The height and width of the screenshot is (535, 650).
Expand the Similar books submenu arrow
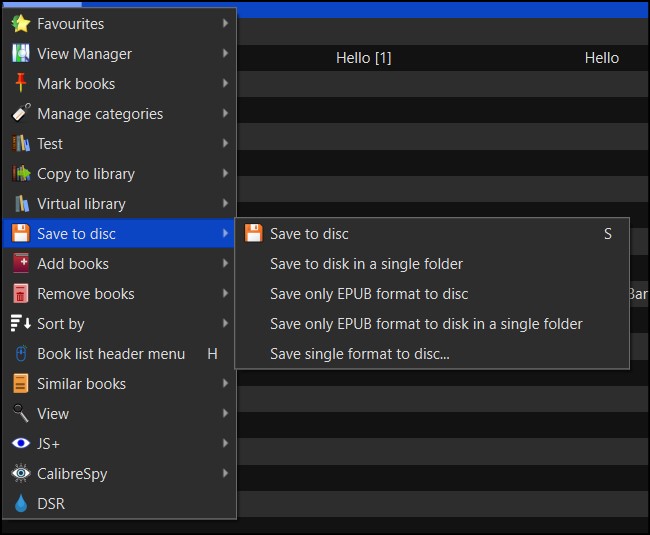tap(226, 384)
